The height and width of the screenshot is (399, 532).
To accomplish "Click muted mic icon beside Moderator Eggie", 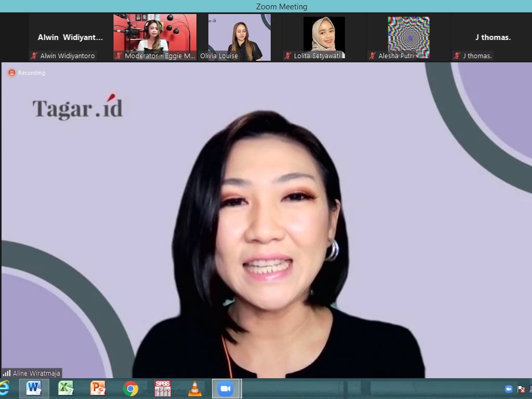I will click(118, 56).
